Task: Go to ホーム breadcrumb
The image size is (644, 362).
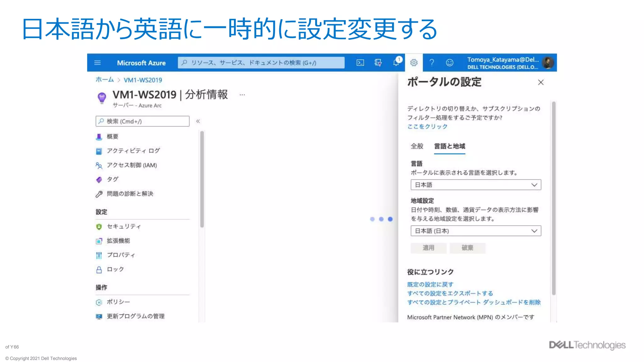Action: pyautogui.click(x=104, y=80)
